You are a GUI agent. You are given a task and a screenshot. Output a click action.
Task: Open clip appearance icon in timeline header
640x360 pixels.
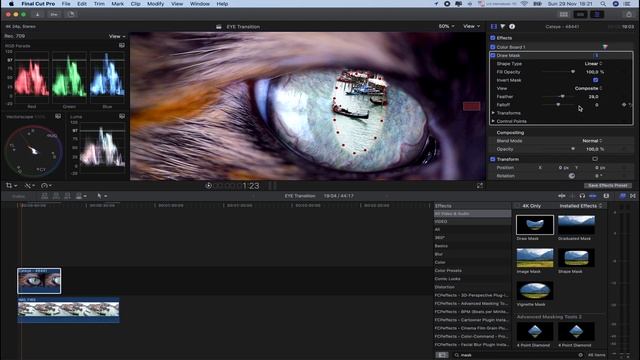pos(606,196)
